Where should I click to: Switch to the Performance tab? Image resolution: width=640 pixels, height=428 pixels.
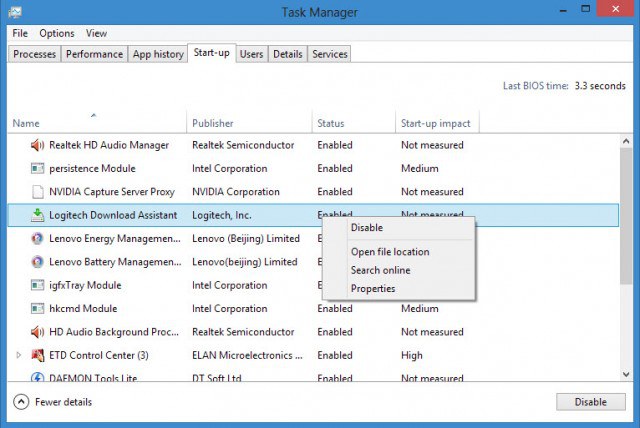pyautogui.click(x=94, y=54)
